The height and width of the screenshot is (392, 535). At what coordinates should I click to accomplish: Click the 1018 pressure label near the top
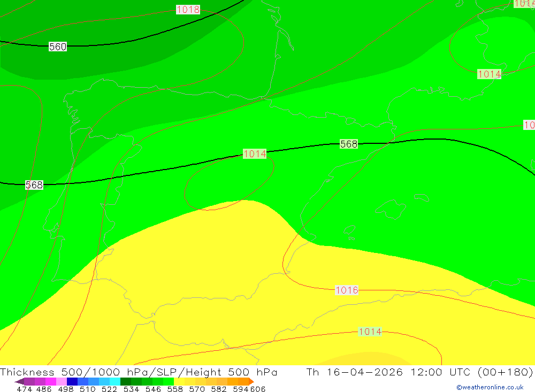(x=188, y=9)
